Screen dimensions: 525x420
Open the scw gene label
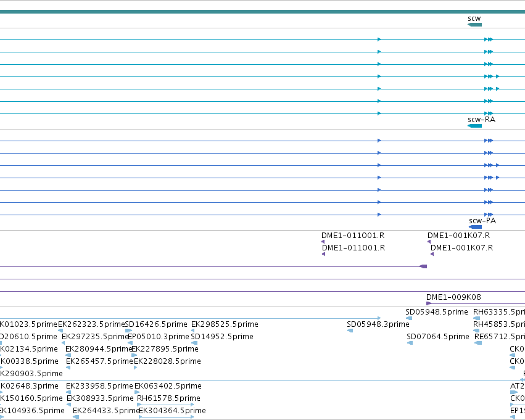point(474,19)
